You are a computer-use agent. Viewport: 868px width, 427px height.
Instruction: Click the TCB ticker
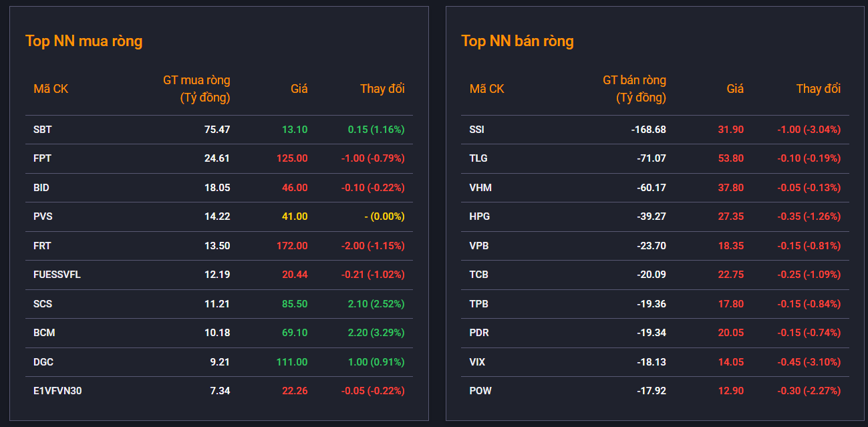tap(479, 275)
